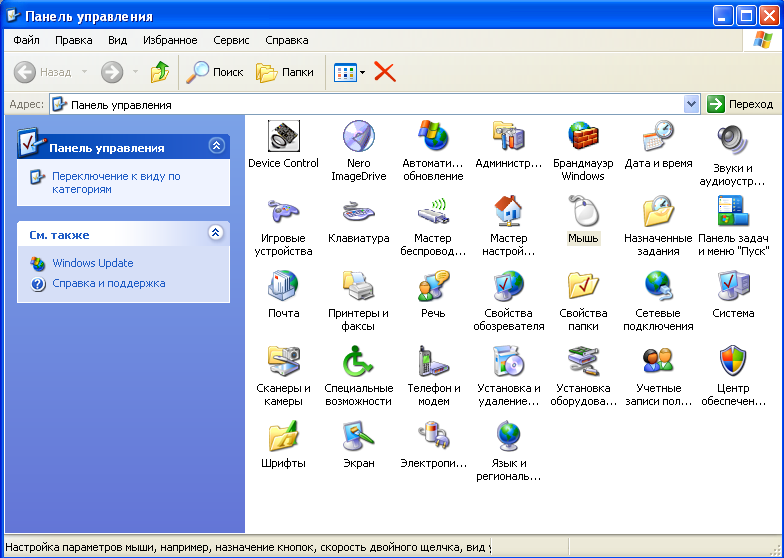The height and width of the screenshot is (558, 784).
Task: Open the Сервис menu
Action: [x=231, y=40]
